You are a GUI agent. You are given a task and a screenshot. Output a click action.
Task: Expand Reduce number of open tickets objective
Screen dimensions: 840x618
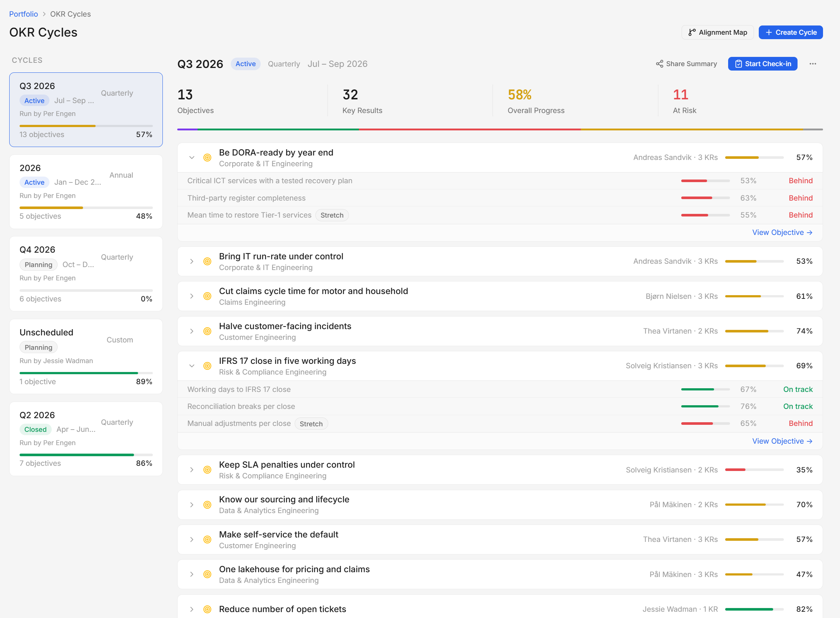click(x=192, y=609)
